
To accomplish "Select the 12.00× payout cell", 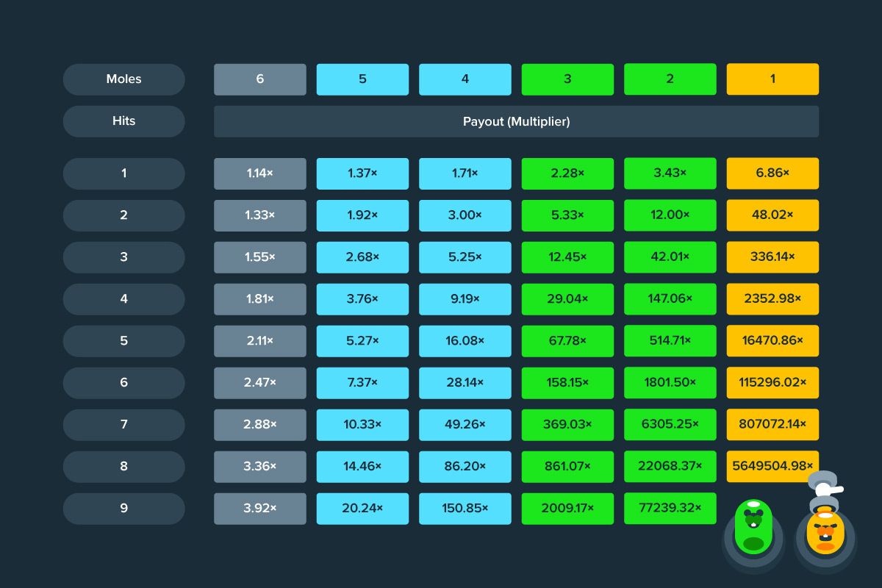I will pyautogui.click(x=670, y=215).
